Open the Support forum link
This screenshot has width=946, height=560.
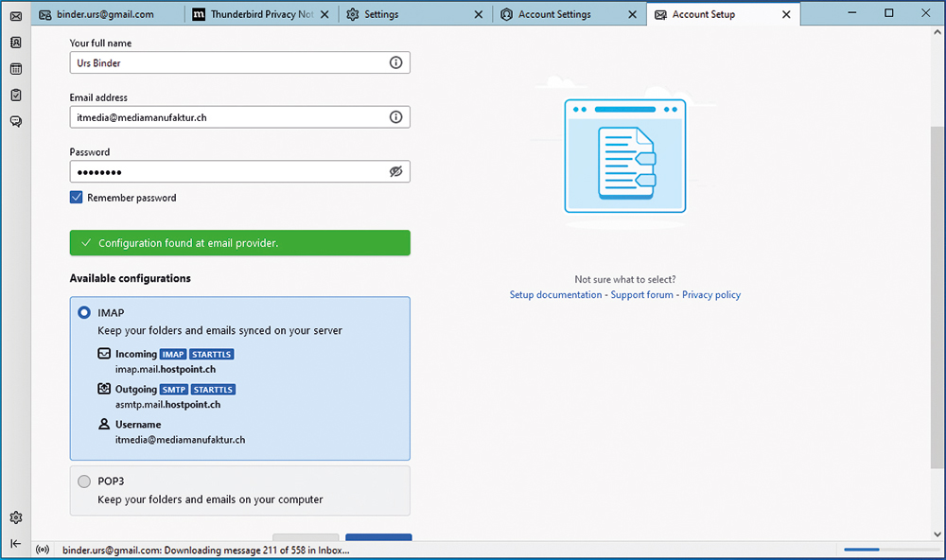(x=641, y=295)
